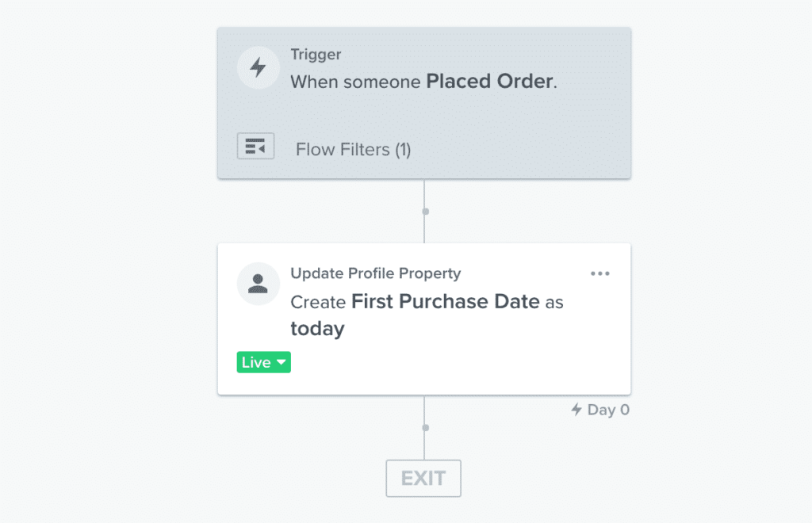Viewport: 812px width, 523px height.
Task: Click the Placed Order trigger text
Action: pyautogui.click(x=489, y=81)
